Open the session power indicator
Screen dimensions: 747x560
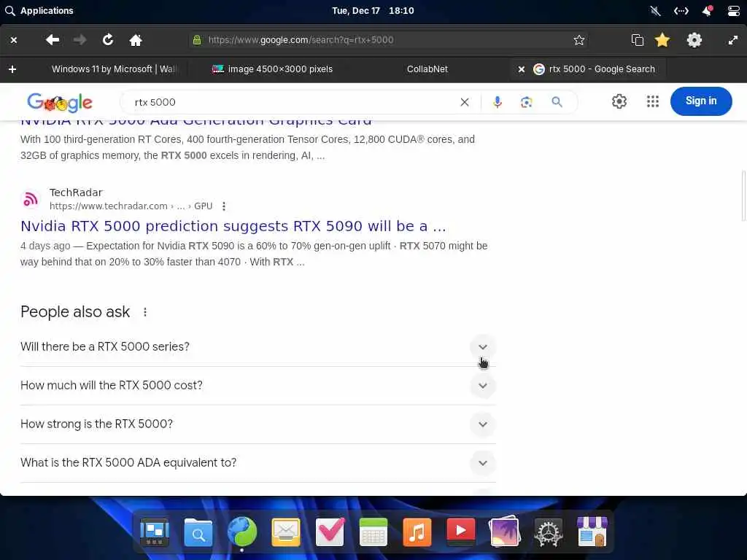(x=734, y=10)
